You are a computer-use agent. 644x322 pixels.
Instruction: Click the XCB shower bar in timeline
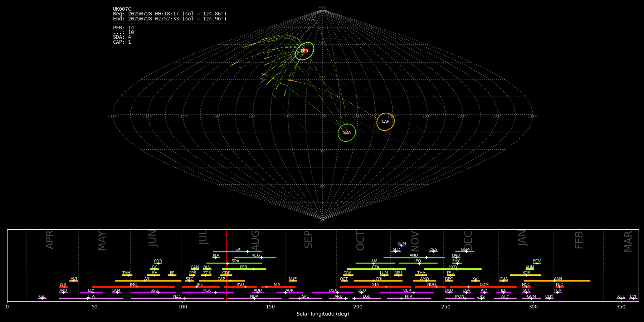(525, 275)
